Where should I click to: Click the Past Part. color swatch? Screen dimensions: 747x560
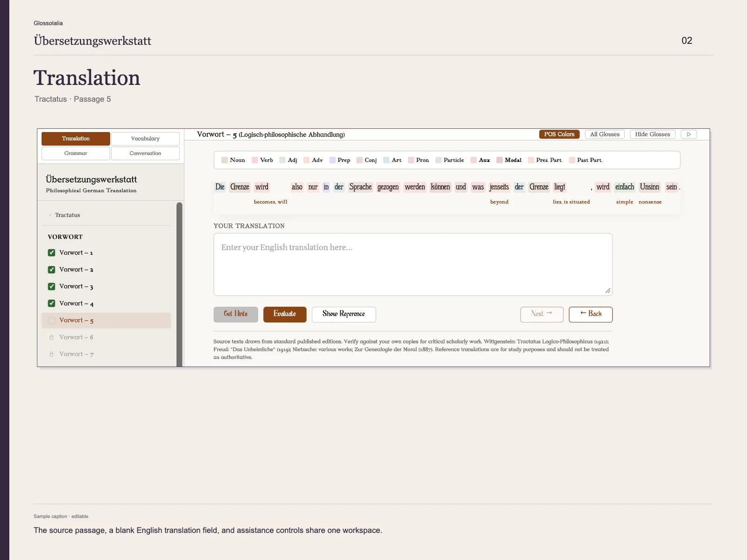572,160
